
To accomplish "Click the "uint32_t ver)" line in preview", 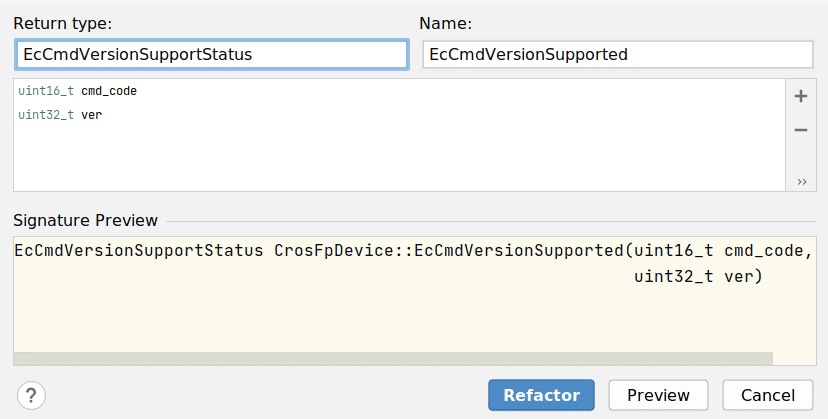I will tap(698, 276).
